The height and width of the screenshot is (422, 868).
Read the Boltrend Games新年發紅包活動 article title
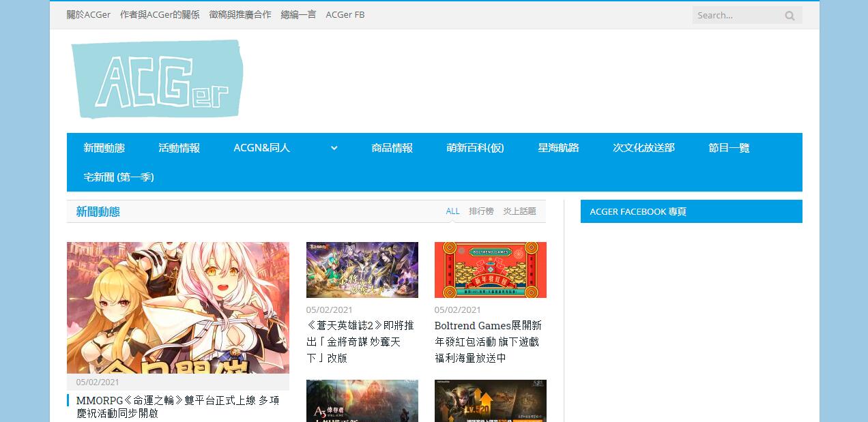point(488,342)
